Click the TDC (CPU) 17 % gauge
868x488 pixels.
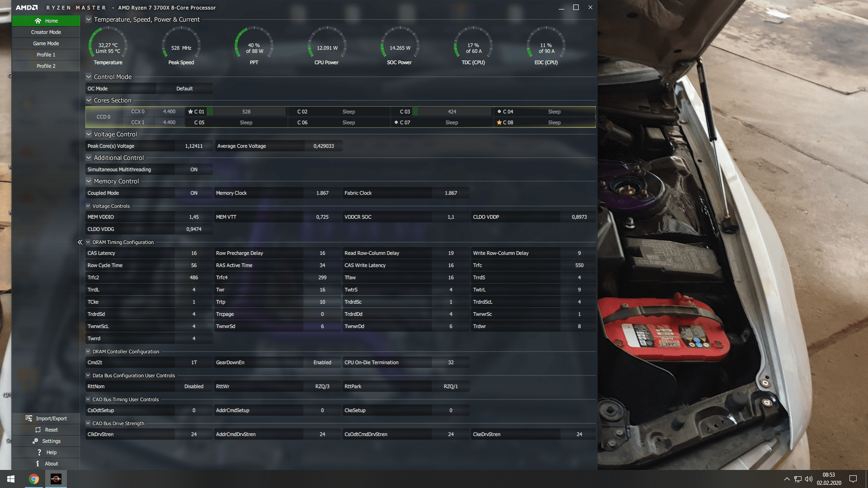point(473,46)
